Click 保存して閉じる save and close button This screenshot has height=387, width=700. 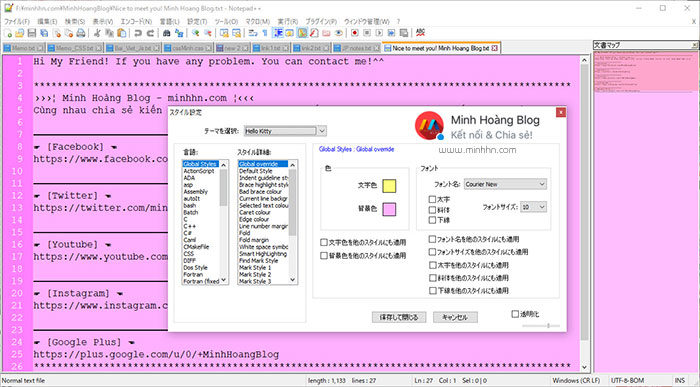(x=399, y=317)
